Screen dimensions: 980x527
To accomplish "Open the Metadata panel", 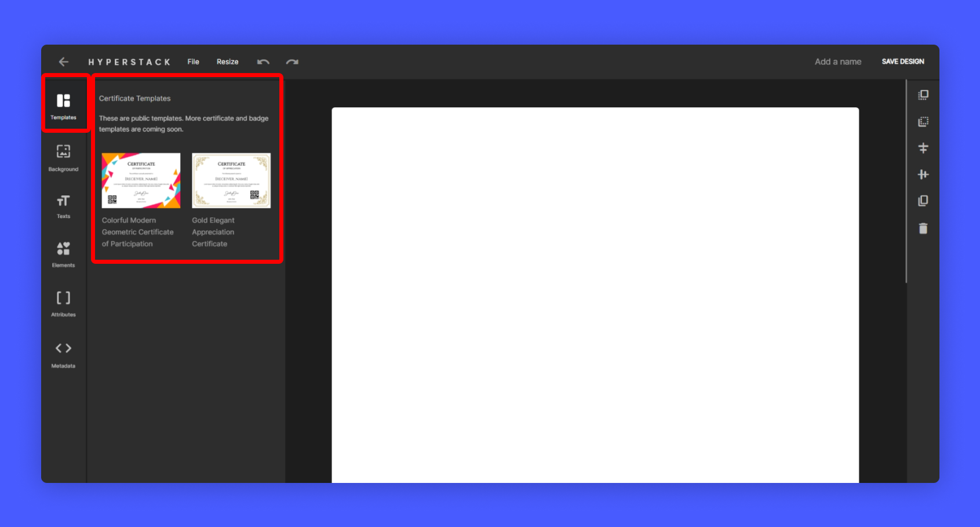I will (63, 354).
